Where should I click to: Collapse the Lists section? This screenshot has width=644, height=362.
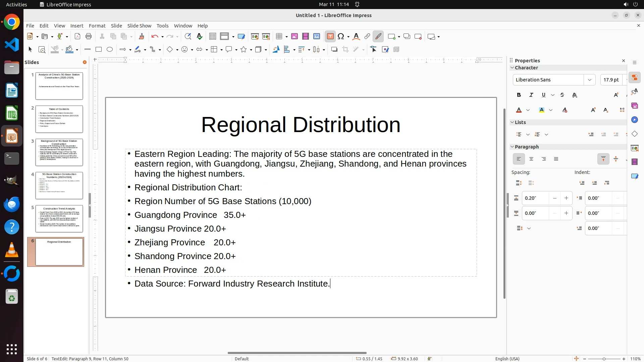pos(512,122)
